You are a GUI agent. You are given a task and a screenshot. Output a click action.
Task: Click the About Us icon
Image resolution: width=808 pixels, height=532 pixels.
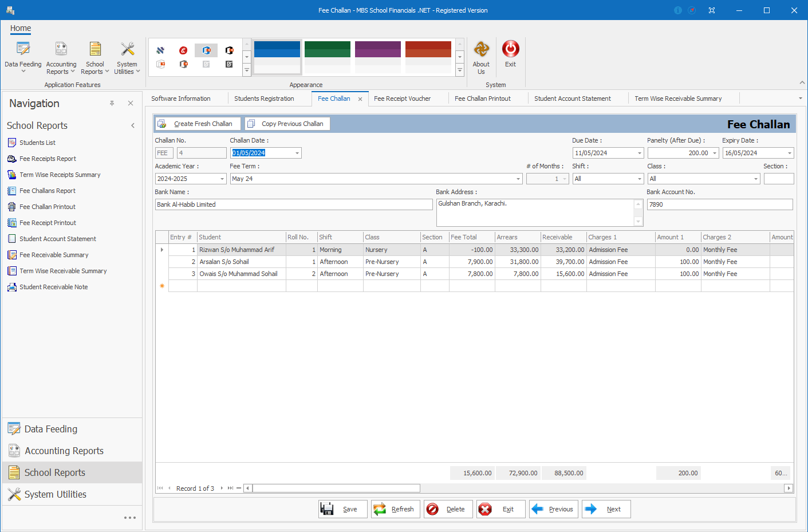click(481, 57)
